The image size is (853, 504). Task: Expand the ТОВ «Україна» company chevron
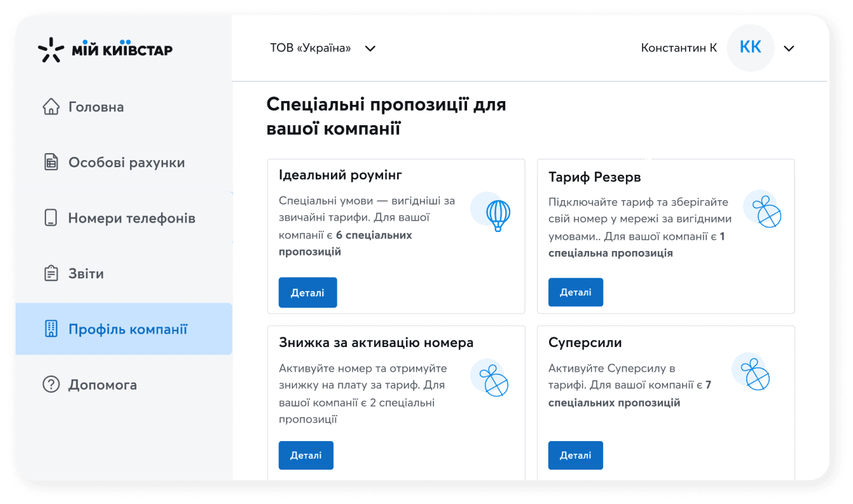tap(370, 49)
